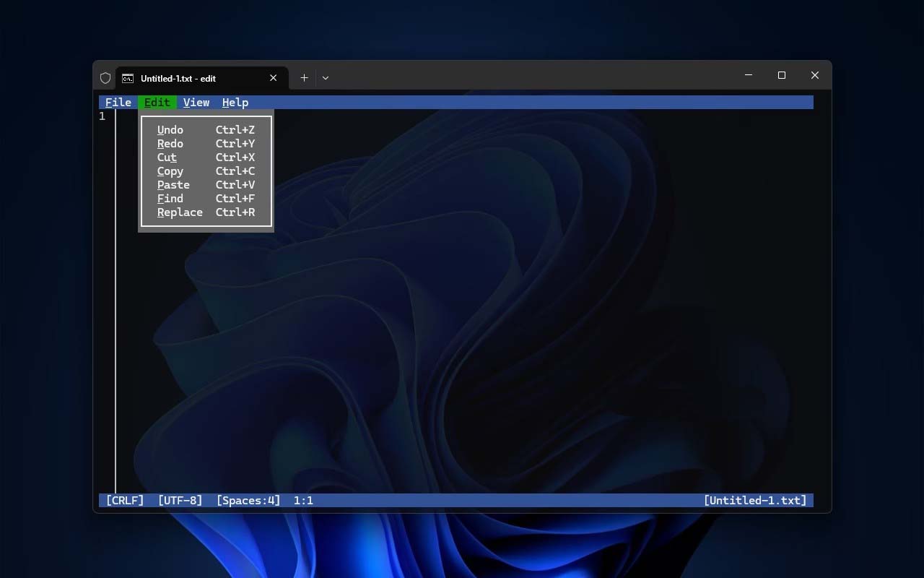This screenshot has height=578, width=924.
Task: Choose Redo from the Edit menu
Action: [206, 144]
